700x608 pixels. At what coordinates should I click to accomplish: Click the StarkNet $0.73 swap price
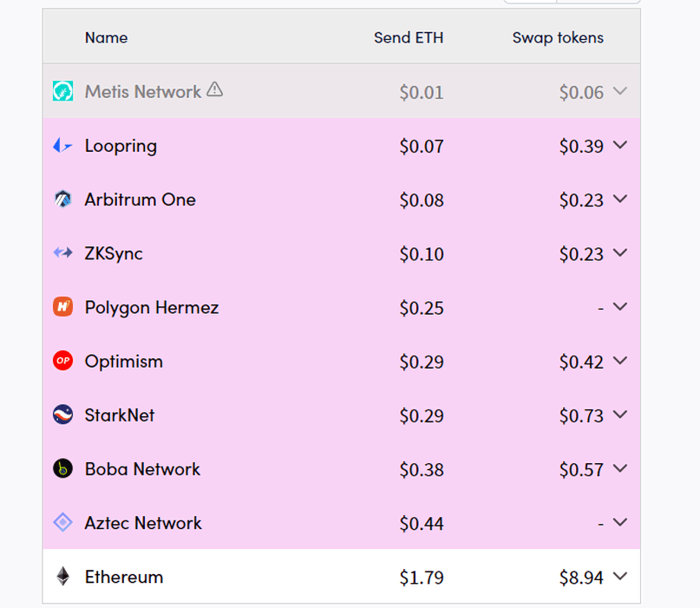tap(581, 415)
